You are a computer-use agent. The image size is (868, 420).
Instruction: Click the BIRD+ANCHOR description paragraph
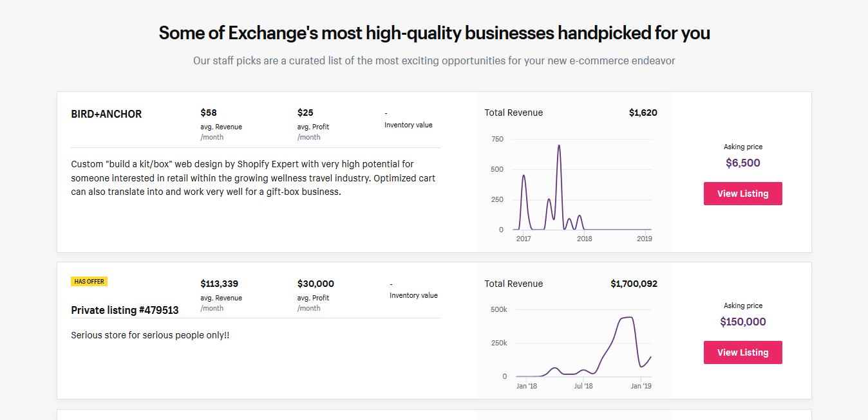click(255, 178)
